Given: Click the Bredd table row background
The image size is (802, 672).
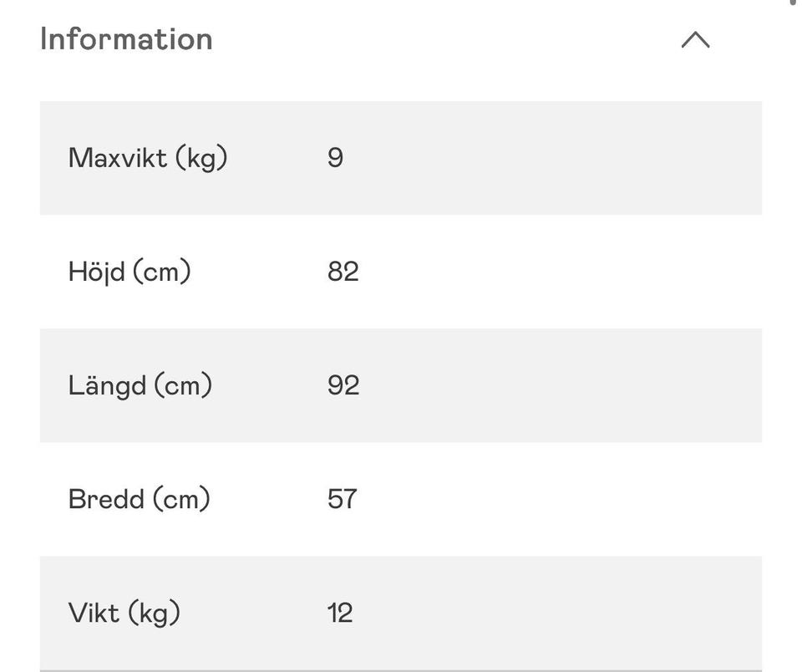Looking at the screenshot, I should [401, 499].
